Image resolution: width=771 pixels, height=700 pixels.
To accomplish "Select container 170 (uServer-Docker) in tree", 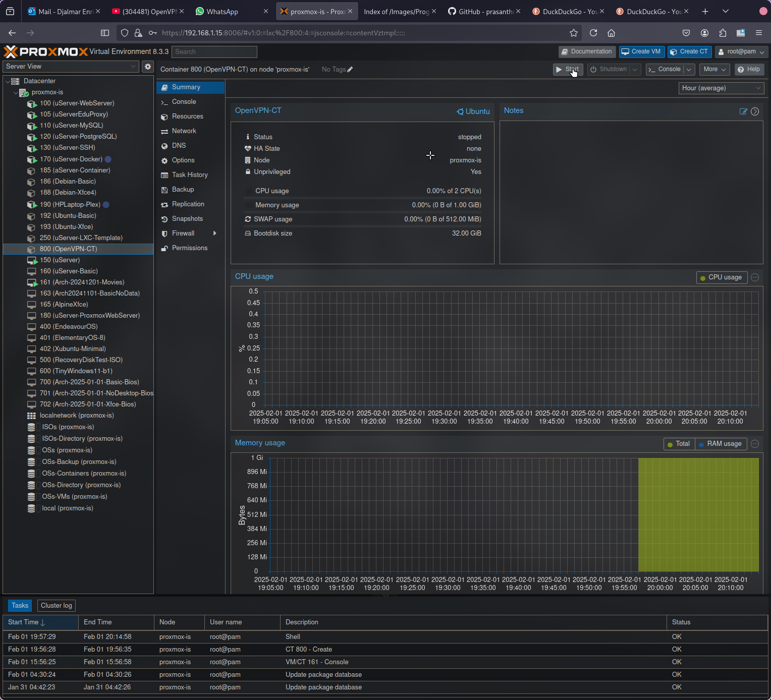I will tap(71, 159).
